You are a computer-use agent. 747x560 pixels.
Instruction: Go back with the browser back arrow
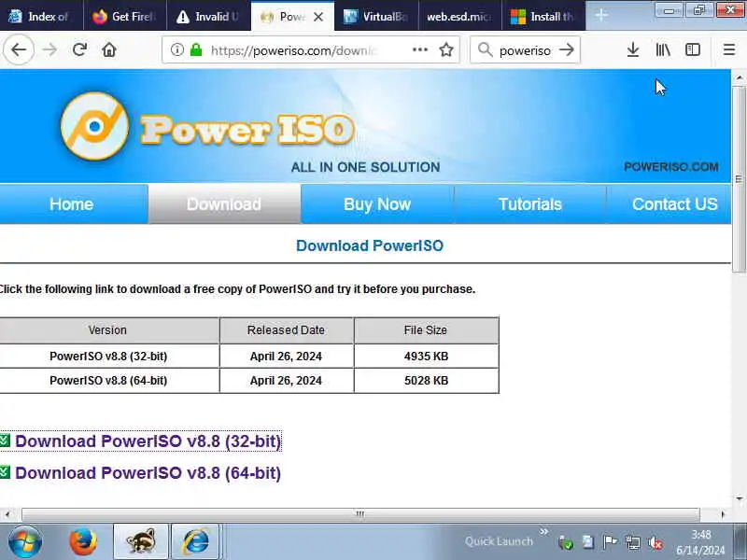19,49
